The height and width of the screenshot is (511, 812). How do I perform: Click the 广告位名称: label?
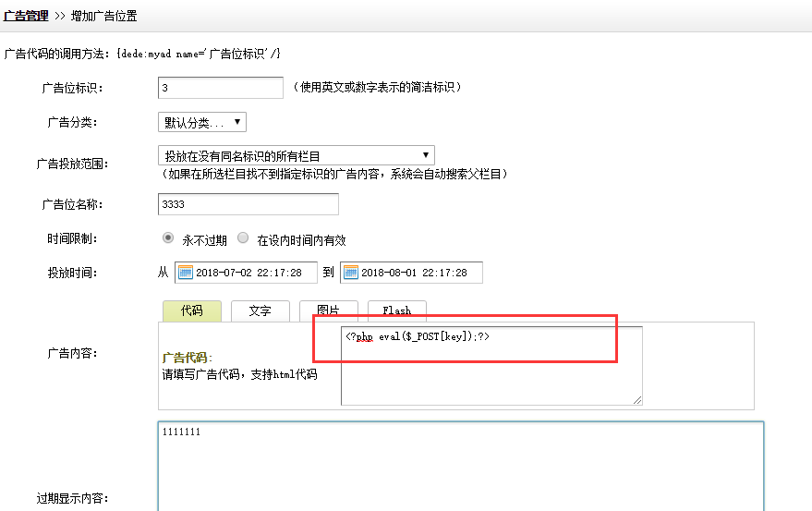(x=72, y=204)
